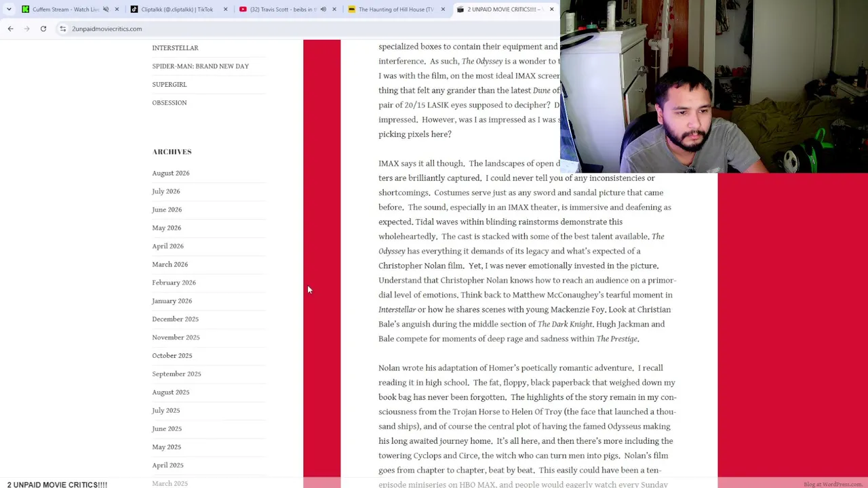Click the Archives sidebar heading

(172, 152)
